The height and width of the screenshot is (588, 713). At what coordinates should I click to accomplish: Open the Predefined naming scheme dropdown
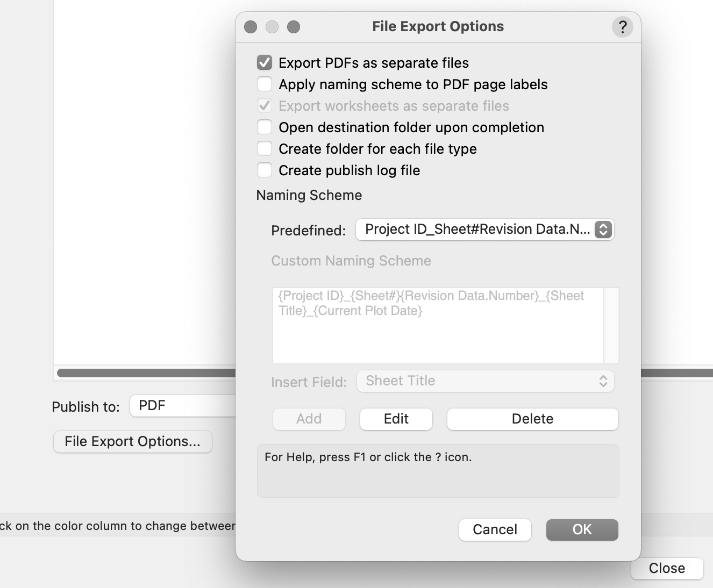coord(484,230)
